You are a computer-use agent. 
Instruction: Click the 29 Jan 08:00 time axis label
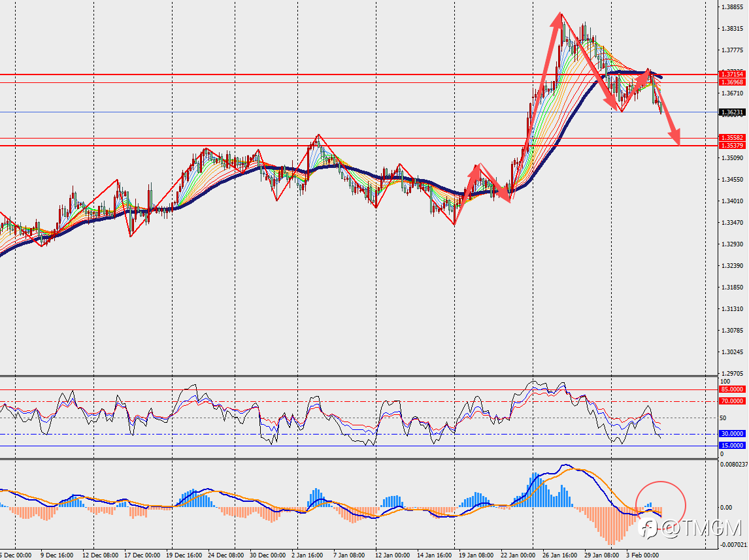[602, 555]
